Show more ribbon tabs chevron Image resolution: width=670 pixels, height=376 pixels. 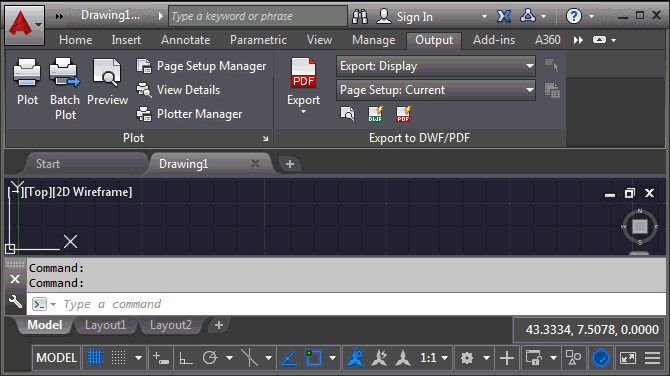pyautogui.click(x=578, y=40)
